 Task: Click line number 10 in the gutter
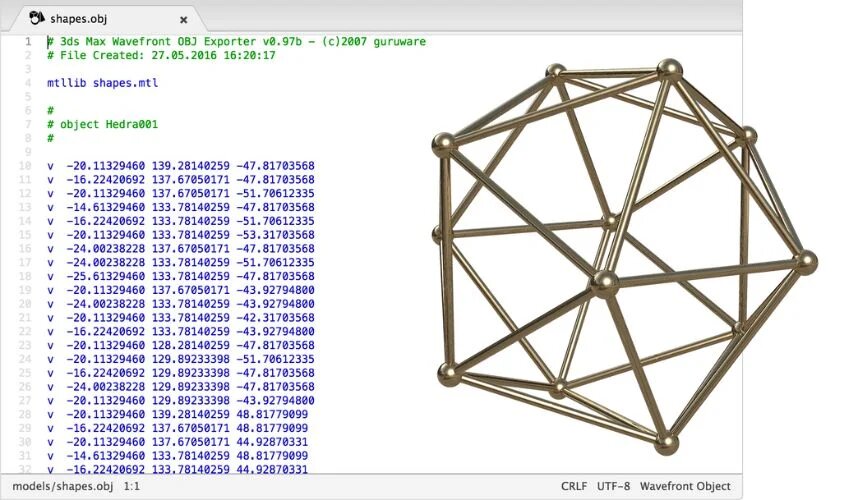coord(24,166)
